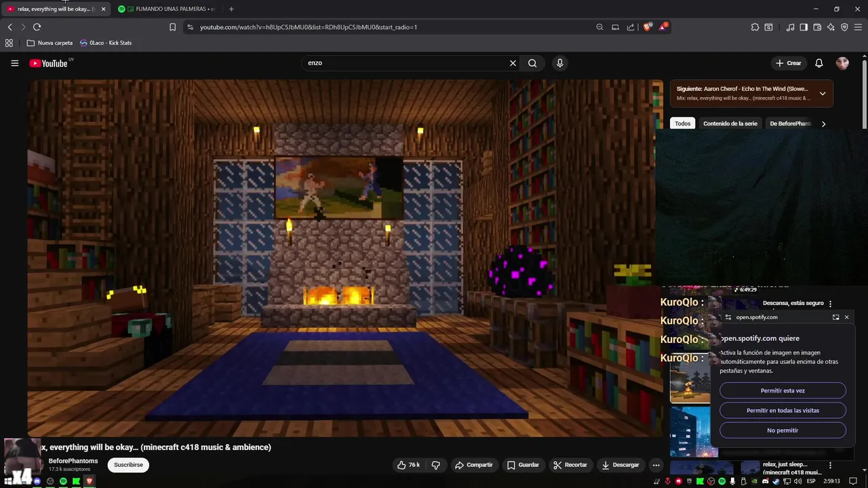
Task: Open more actions three-dot menu under video
Action: point(656,465)
